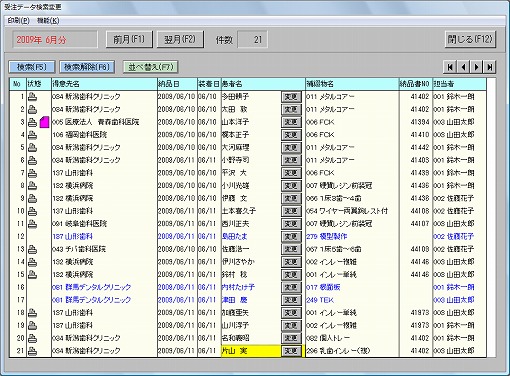Click 変更 button in row 3
Screen dimensions: 510x376
coord(291,122)
